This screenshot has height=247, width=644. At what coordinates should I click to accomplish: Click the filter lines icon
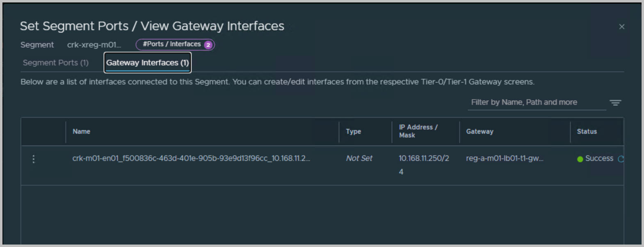pyautogui.click(x=615, y=103)
